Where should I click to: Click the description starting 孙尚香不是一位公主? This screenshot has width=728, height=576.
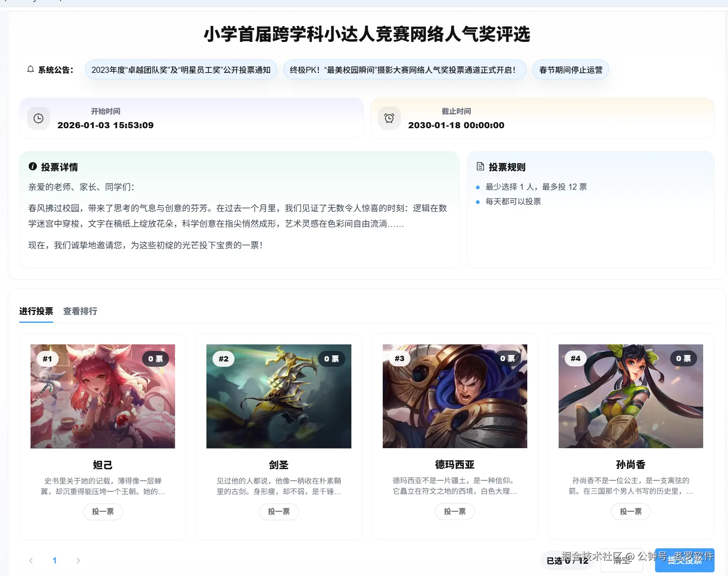[x=631, y=486]
